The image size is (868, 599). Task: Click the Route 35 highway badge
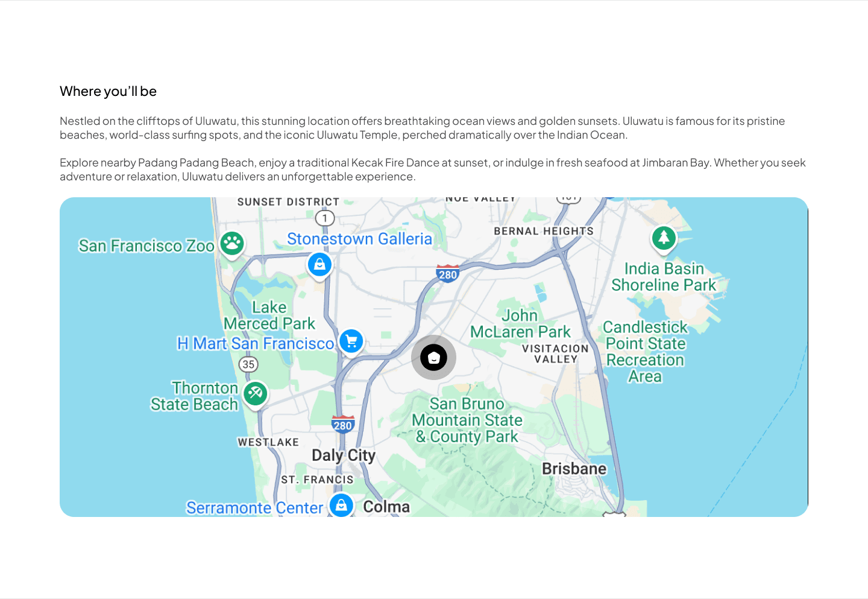click(248, 364)
